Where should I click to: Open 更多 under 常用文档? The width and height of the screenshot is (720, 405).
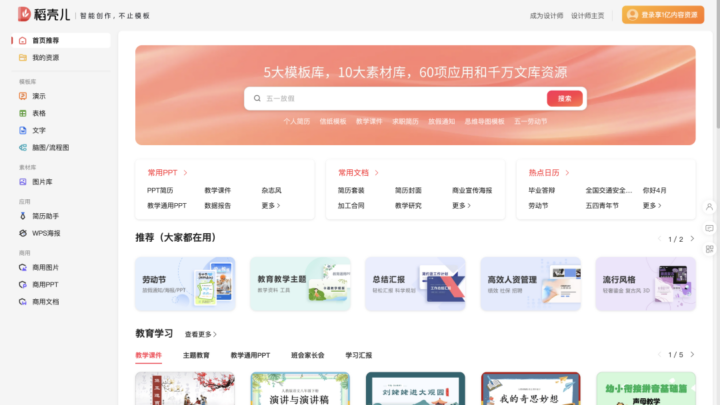(x=461, y=206)
